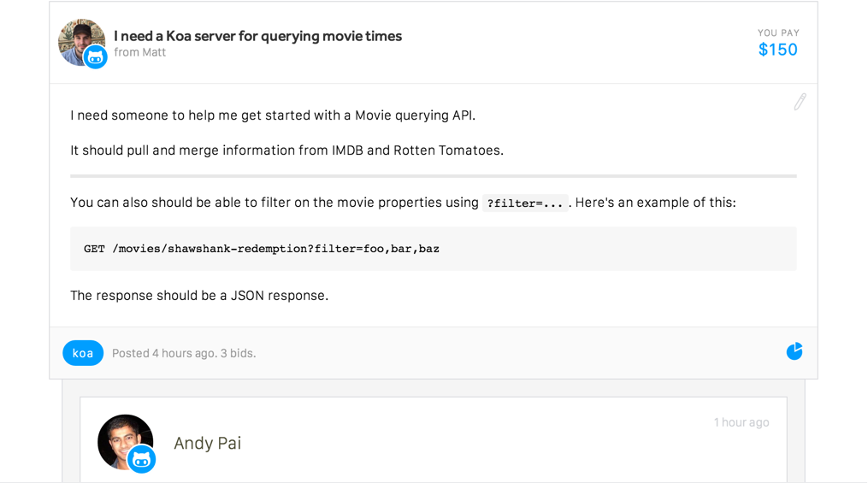Image resolution: width=868 pixels, height=483 pixels.
Task: Click the blue pie chart icon
Action: pyautogui.click(x=794, y=351)
